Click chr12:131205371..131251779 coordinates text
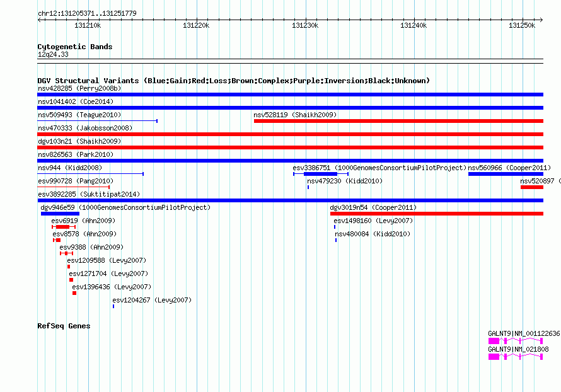The height and width of the screenshot is (392, 561). pos(87,13)
